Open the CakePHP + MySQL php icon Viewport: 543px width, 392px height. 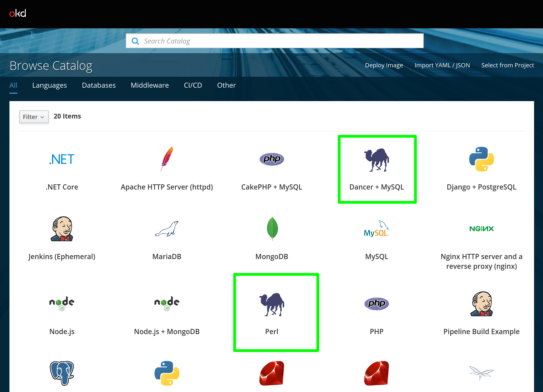pos(272,159)
